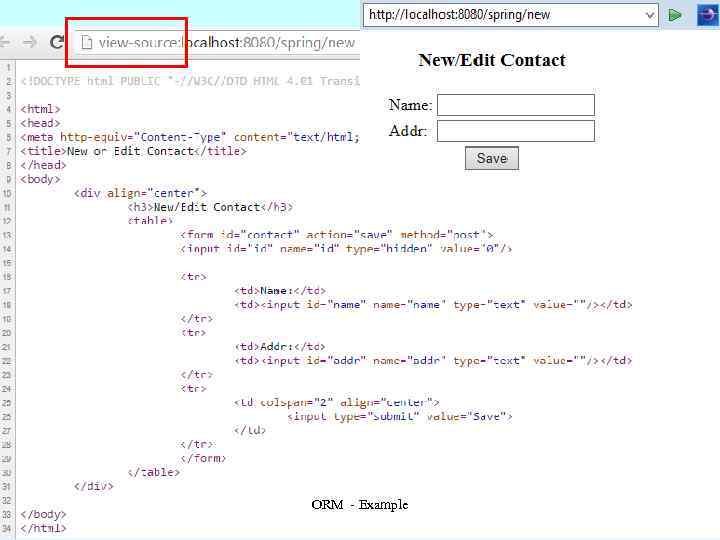
Task: Click the New/Edit Contact heading
Action: [492, 60]
